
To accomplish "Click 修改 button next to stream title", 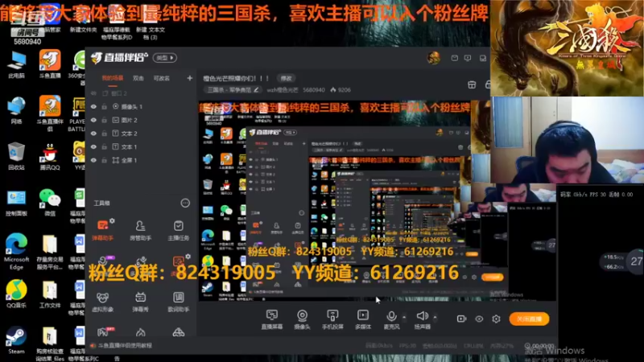I will click(x=286, y=78).
